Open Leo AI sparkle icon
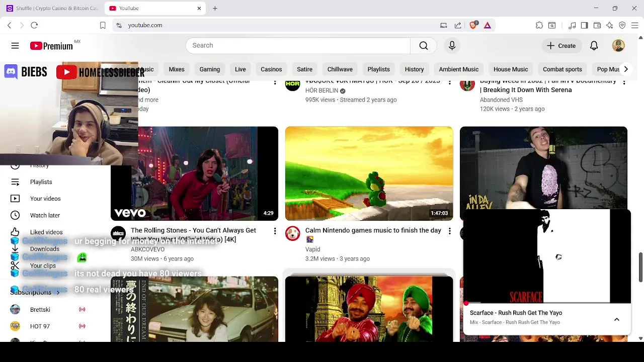Screen dimensions: 644x362 610,25
